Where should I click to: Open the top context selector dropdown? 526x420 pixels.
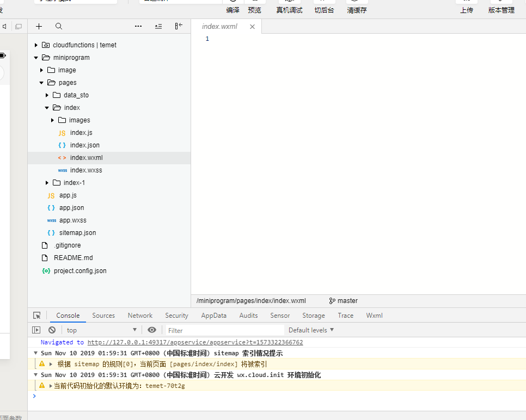pos(101,330)
